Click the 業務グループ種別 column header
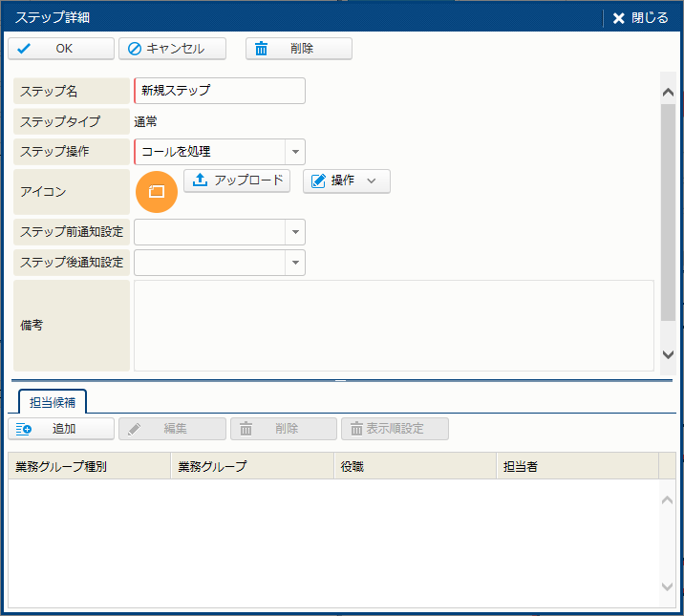Screen dimensions: 684x616 [x=89, y=466]
